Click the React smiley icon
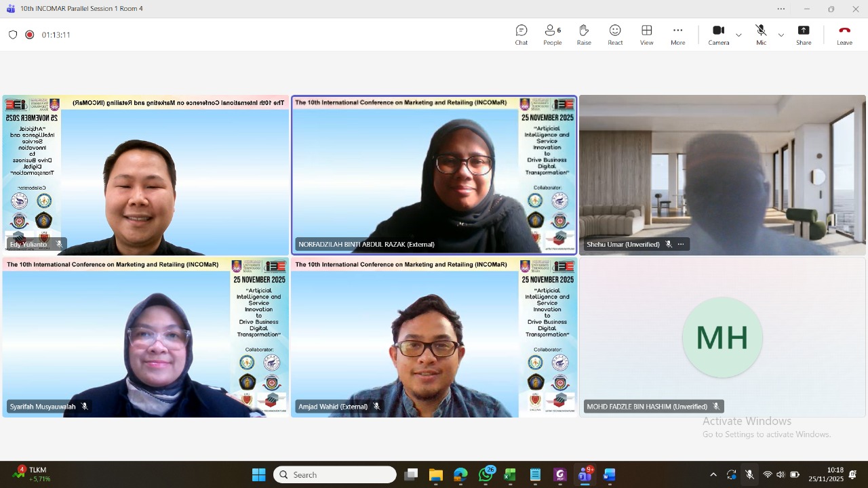The width and height of the screenshot is (868, 488). pos(614,35)
